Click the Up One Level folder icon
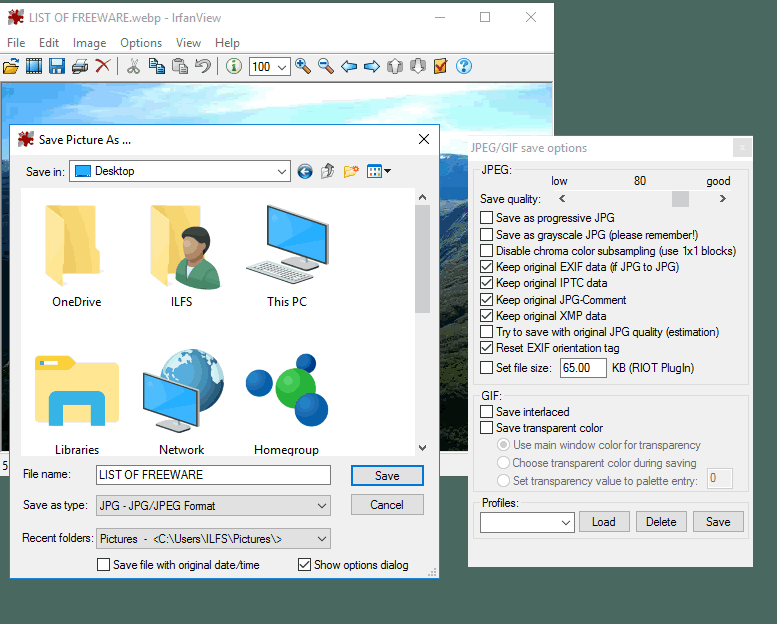 pyautogui.click(x=328, y=171)
